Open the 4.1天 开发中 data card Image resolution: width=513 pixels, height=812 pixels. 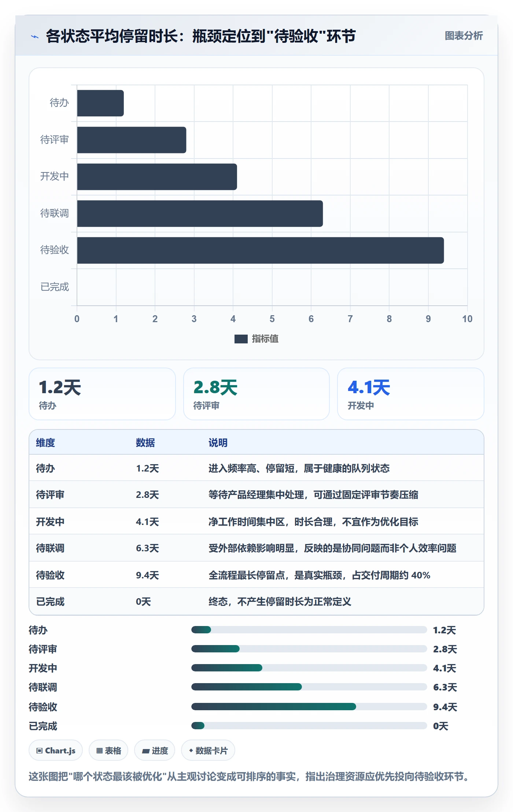411,394
